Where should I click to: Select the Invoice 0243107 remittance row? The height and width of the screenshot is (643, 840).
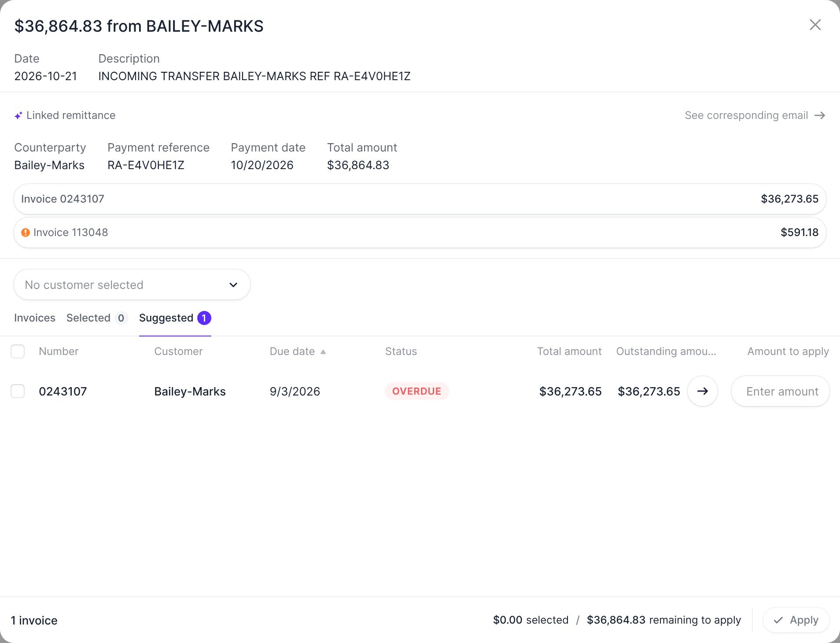click(420, 199)
